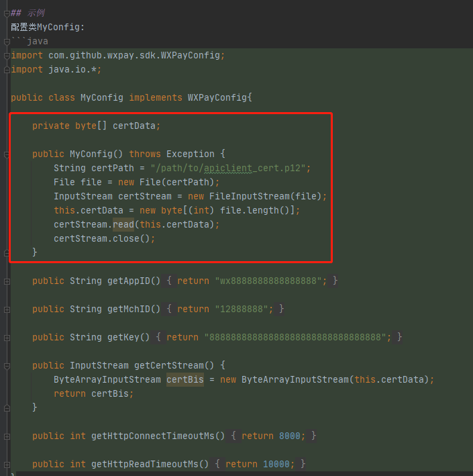Screen dimensions: 473x476
Task: Click "close()" in certStream.close()
Action: pos(131,238)
